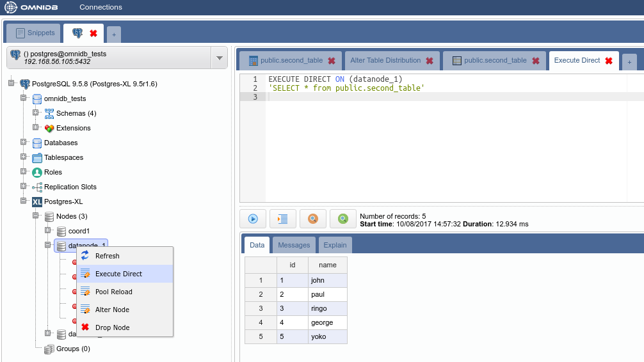Open the Snippets tab
The height and width of the screenshot is (362, 644).
35,33
